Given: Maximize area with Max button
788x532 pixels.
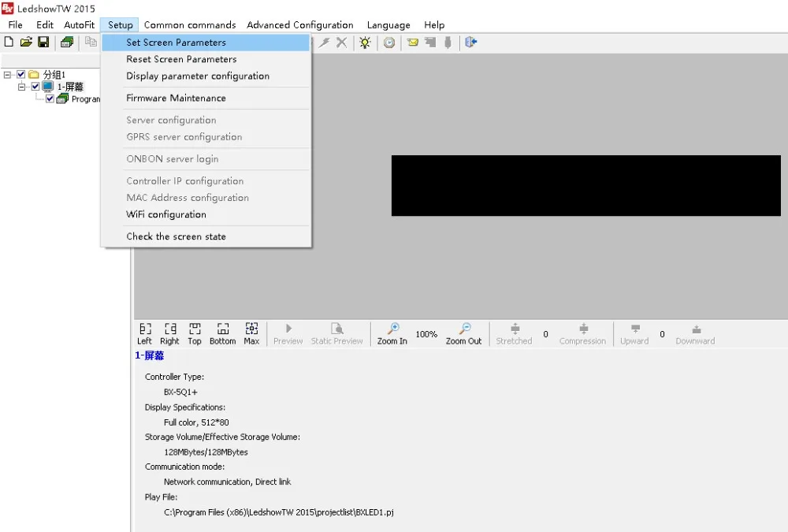Looking at the screenshot, I should (x=251, y=334).
